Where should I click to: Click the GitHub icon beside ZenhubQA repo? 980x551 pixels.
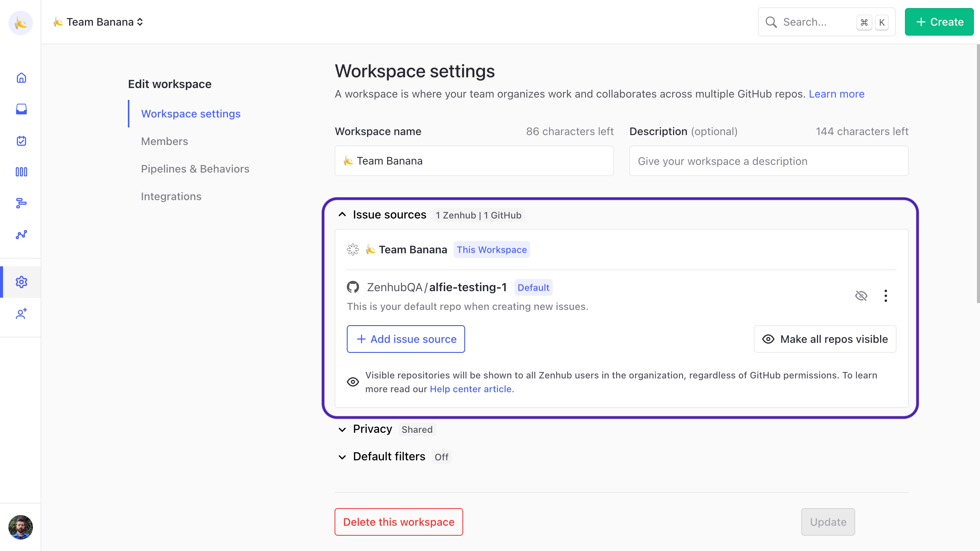point(353,287)
